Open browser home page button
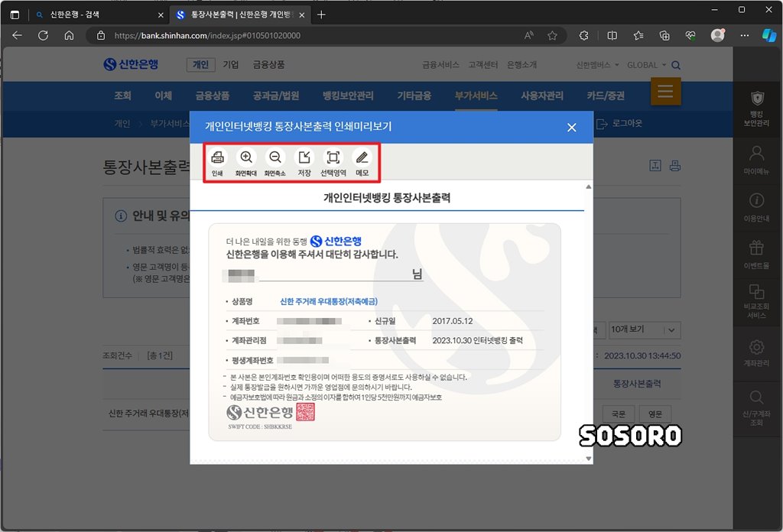Viewport: 783px width, 532px height. point(70,35)
